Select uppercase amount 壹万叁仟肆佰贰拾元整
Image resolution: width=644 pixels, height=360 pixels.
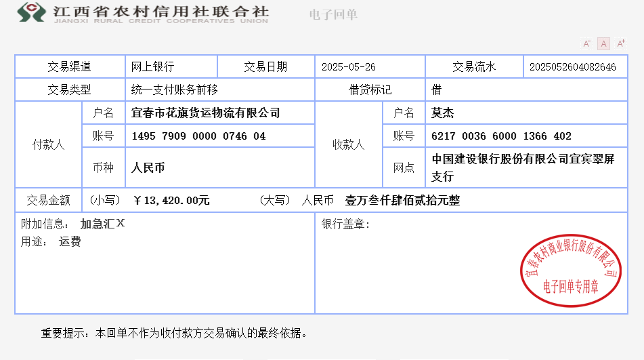click(402, 200)
